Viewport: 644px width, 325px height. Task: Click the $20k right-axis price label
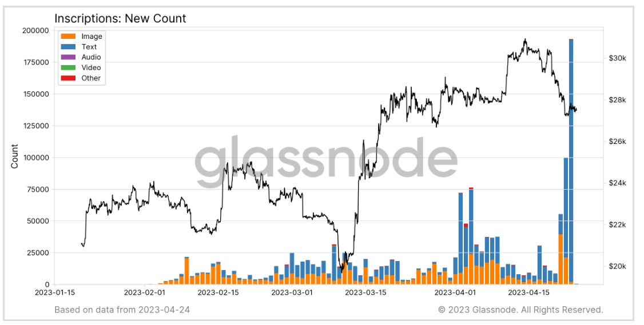[x=617, y=266]
